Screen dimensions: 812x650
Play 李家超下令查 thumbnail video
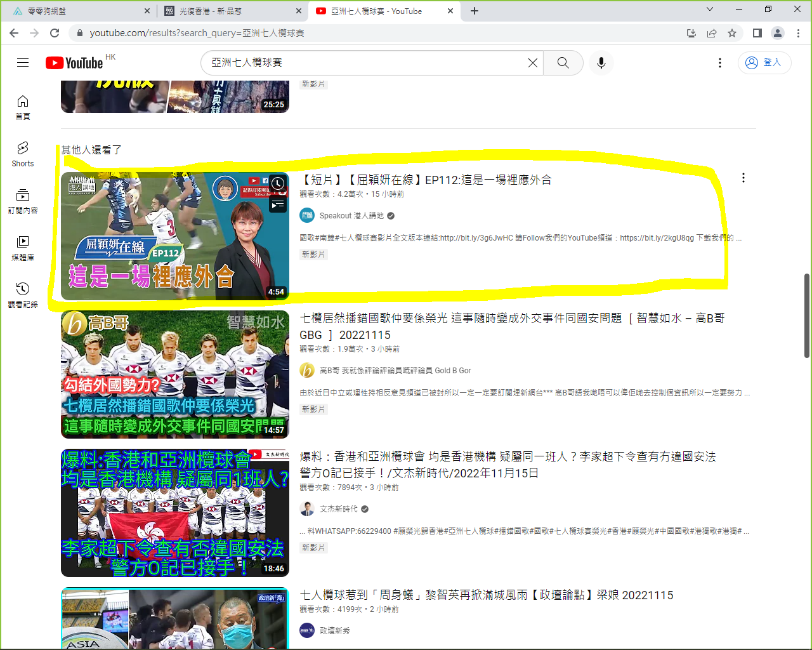(175, 513)
